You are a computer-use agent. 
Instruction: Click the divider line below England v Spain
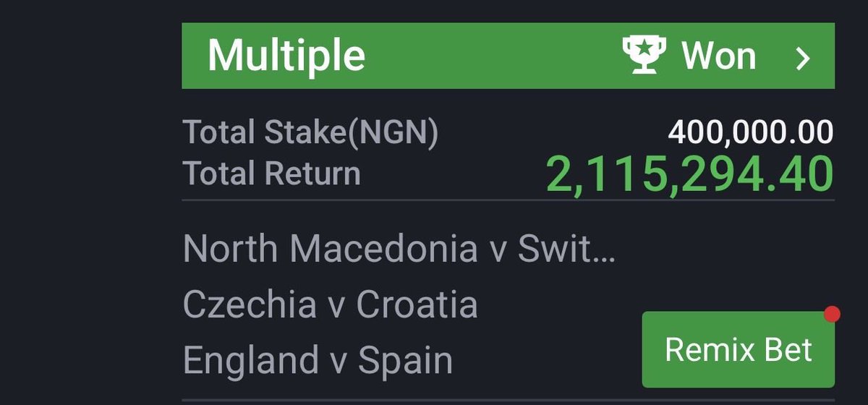pyautogui.click(x=509, y=399)
